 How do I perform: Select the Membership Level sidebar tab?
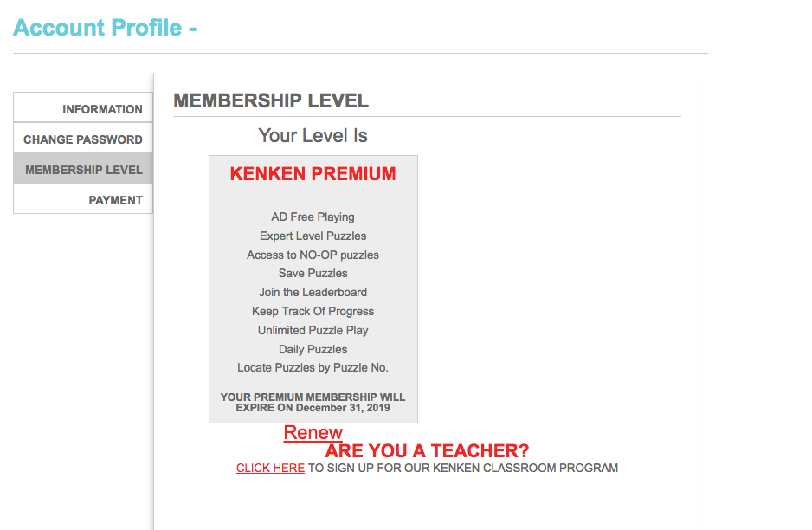[84, 170]
